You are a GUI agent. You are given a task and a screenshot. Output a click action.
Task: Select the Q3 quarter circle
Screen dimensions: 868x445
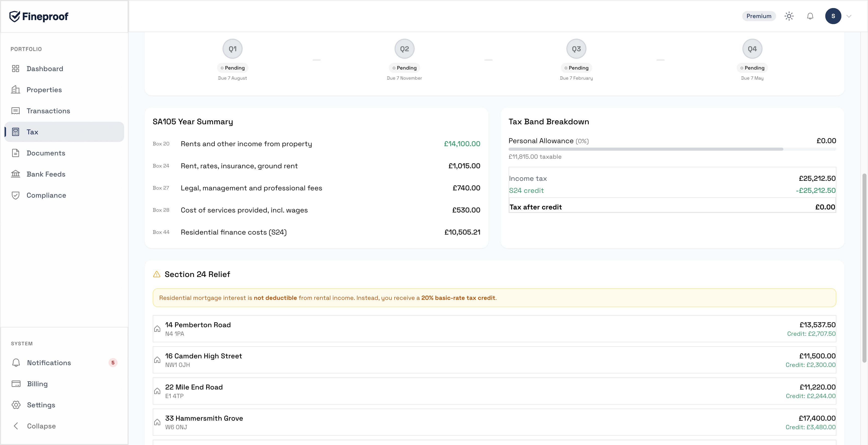pyautogui.click(x=576, y=49)
